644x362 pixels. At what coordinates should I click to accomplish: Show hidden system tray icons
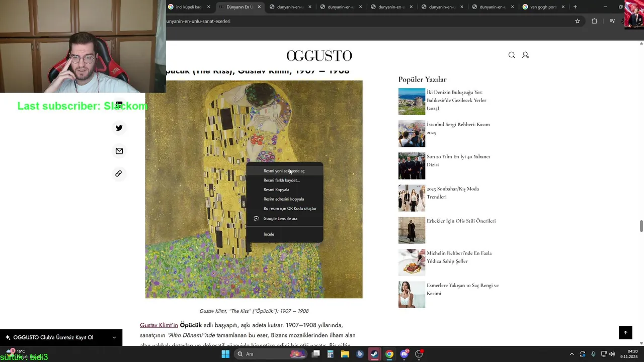pyautogui.click(x=572, y=354)
